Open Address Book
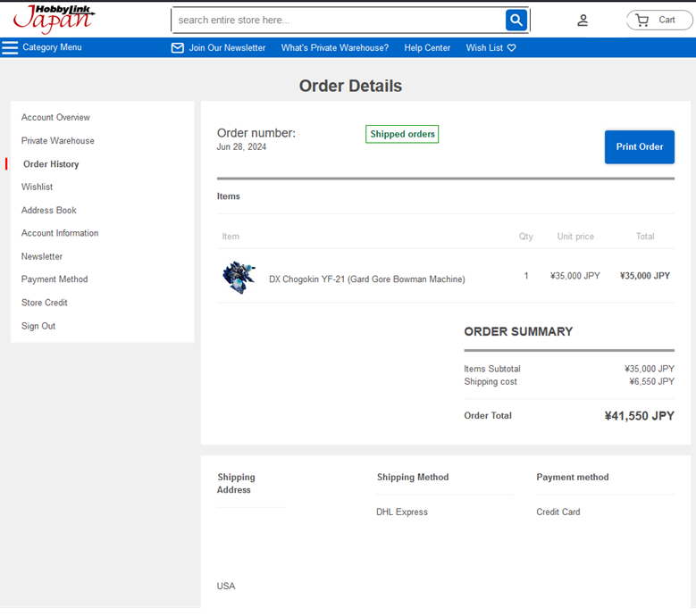The image size is (696, 616). pos(49,210)
